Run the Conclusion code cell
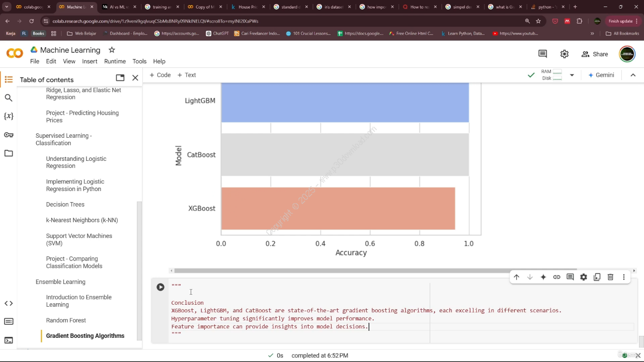This screenshot has height=362, width=644. tap(160, 287)
